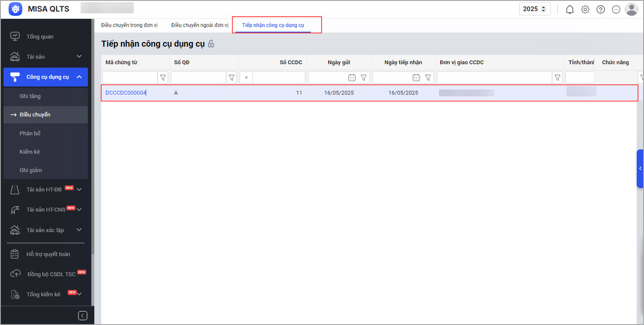The image size is (644, 325).
Task: Click the MISA QLTS home logo
Action: coord(15,9)
